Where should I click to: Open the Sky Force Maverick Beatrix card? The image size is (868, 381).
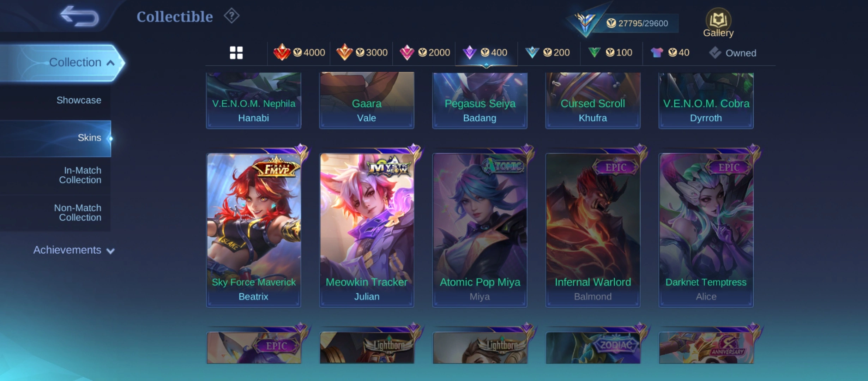pos(254,230)
